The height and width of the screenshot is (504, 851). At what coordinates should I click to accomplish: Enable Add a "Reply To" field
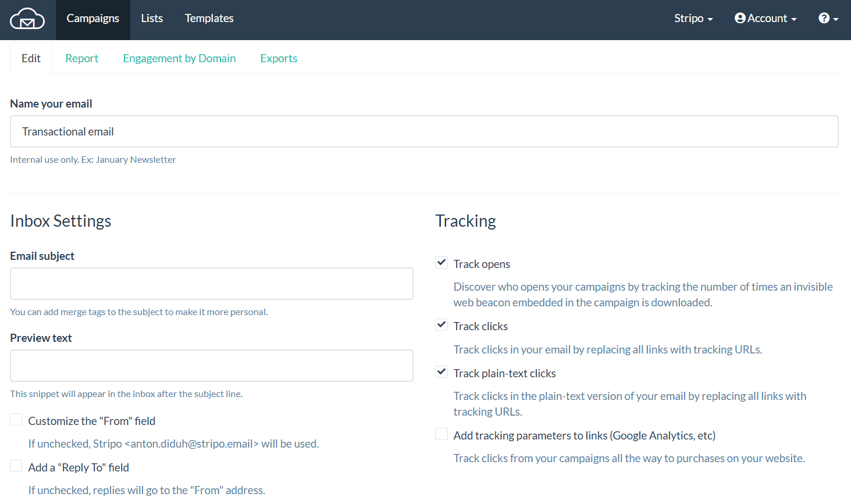tap(16, 466)
